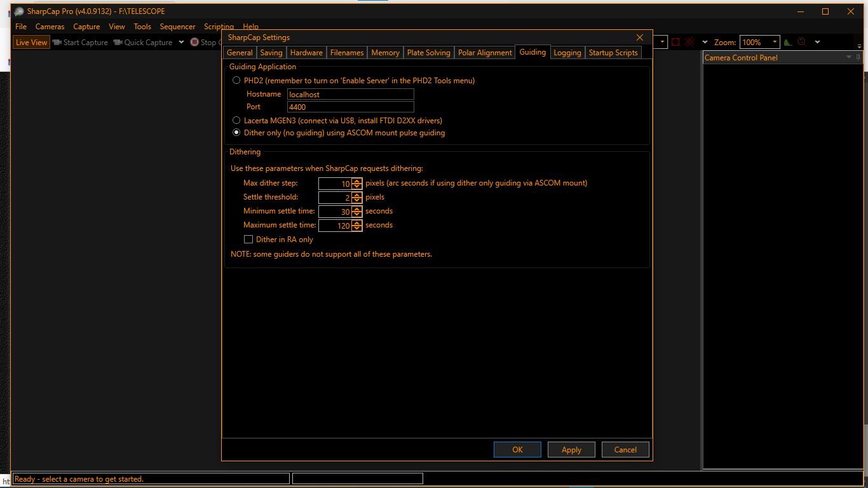Image resolution: width=868 pixels, height=488 pixels.
Task: Cancel the settings dialog
Action: pyautogui.click(x=625, y=449)
